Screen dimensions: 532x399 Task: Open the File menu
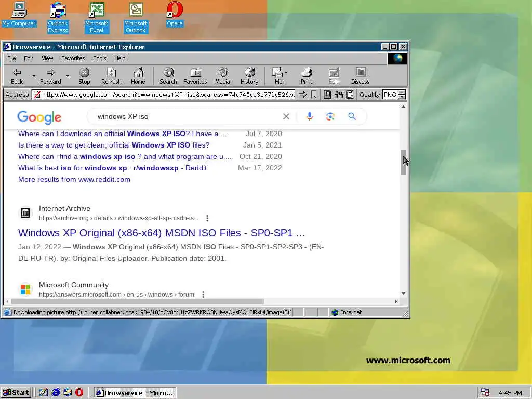pyautogui.click(x=11, y=58)
